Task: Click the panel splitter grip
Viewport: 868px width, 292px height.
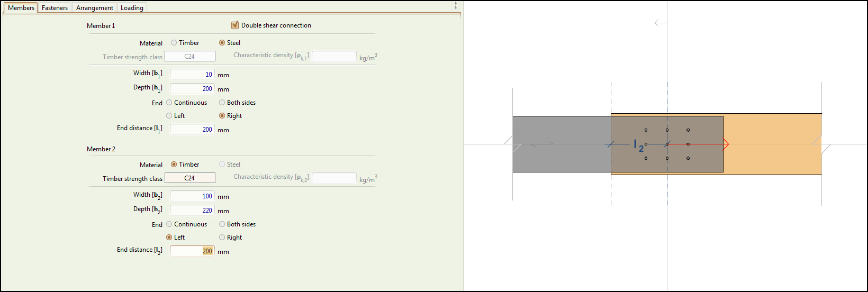Action: [456, 6]
